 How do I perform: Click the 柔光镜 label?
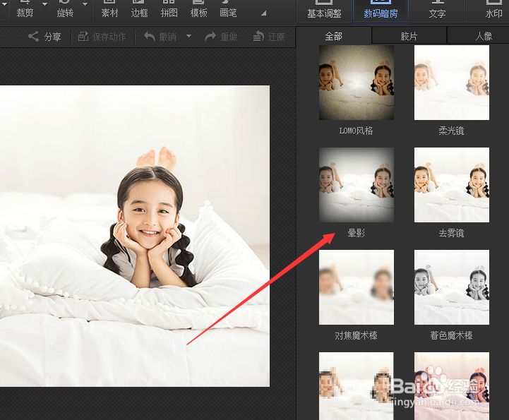[452, 131]
